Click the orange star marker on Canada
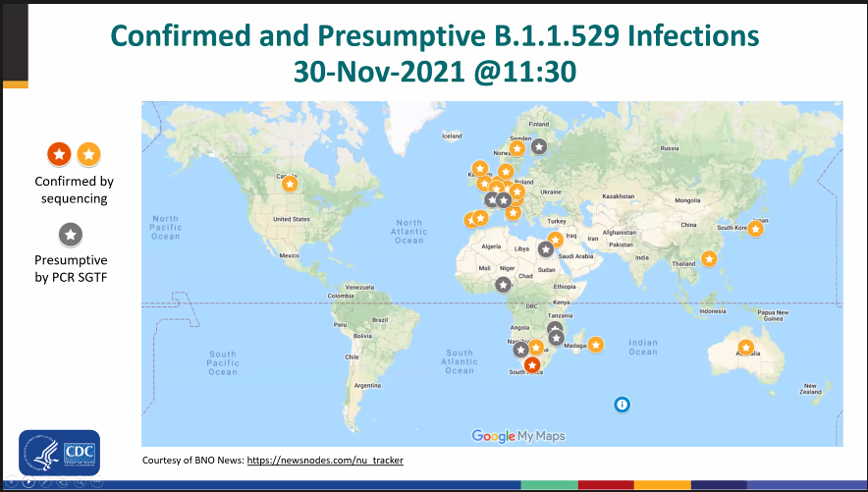The height and width of the screenshot is (492, 868). coord(290,184)
